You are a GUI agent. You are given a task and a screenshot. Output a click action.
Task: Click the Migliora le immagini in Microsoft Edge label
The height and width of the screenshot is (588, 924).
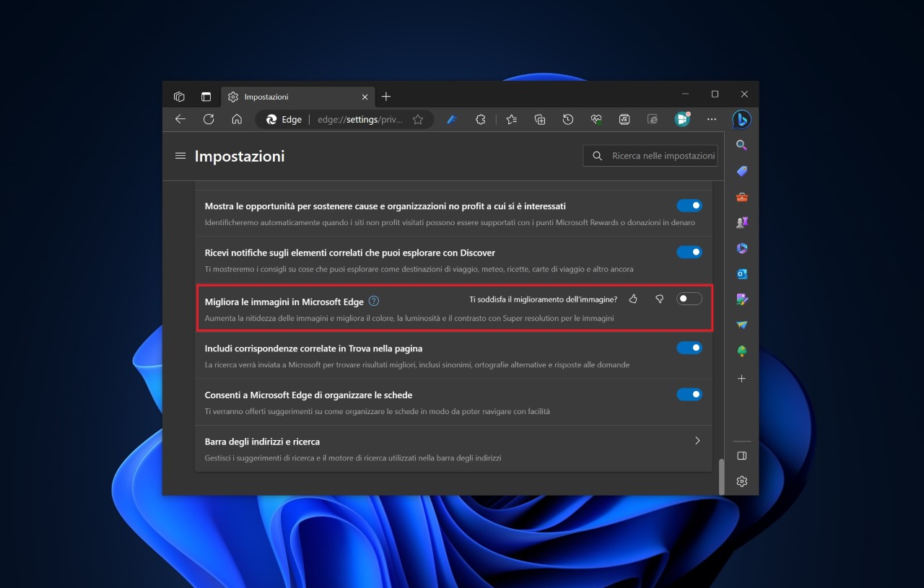click(284, 302)
